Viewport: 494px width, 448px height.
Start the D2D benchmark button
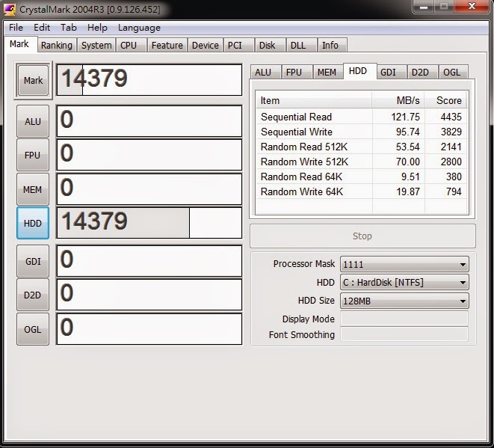tap(33, 295)
